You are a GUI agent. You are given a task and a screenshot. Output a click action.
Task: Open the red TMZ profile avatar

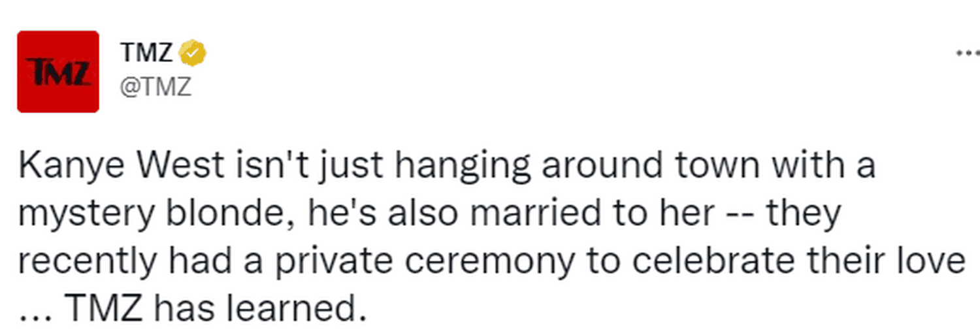pyautogui.click(x=58, y=72)
